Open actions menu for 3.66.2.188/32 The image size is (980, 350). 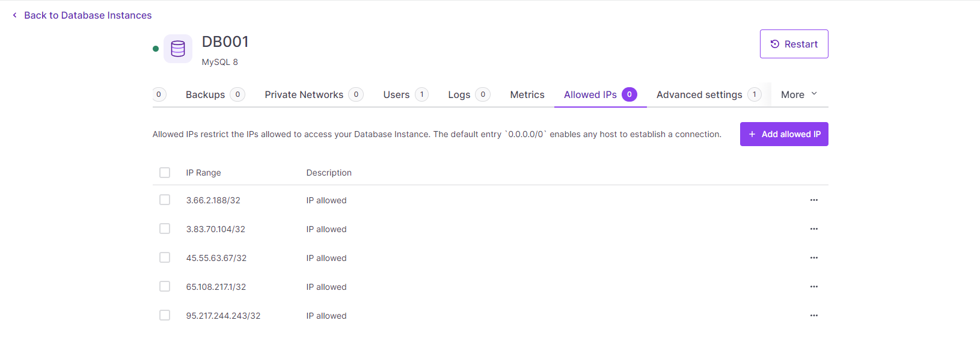click(x=813, y=200)
